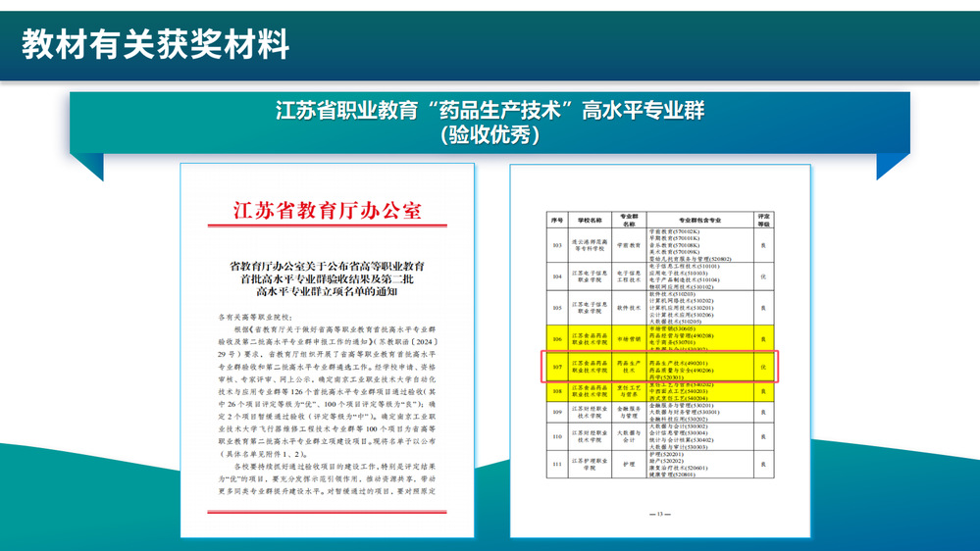This screenshot has height=551, width=980.
Task: Click the 各有关高等职业院校 salutation line
Action: pyautogui.click(x=252, y=319)
